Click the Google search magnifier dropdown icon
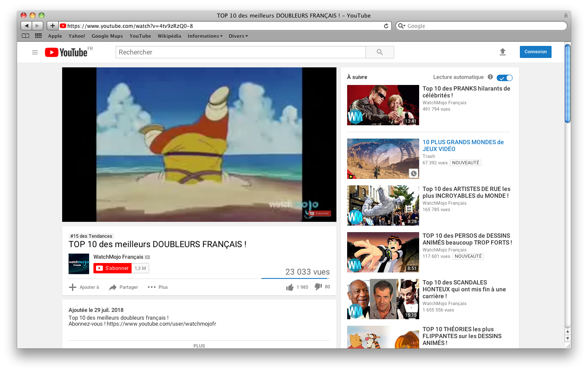 pos(402,26)
